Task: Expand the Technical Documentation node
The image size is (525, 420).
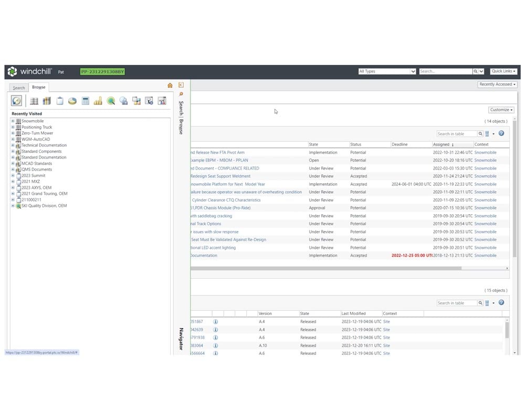Action: [12, 145]
